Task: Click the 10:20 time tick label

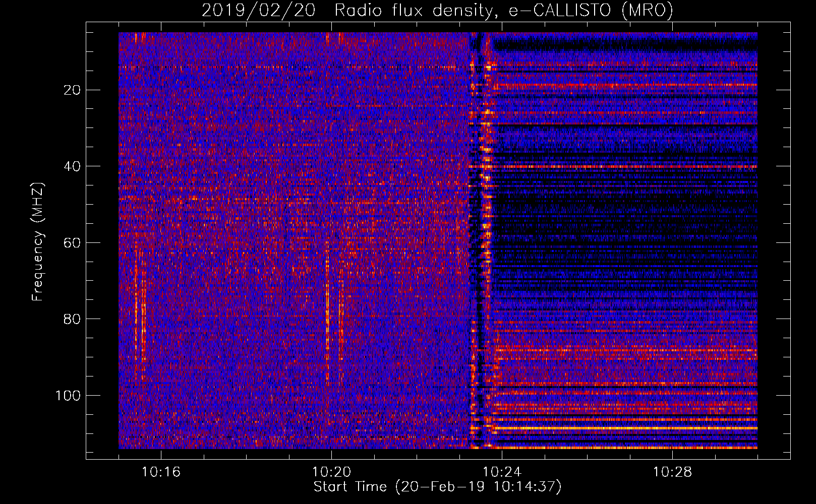Action: (x=331, y=472)
